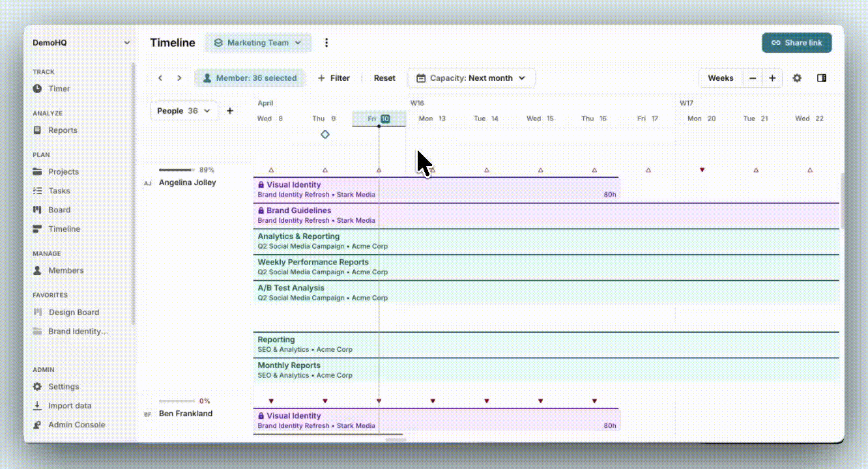Go to next period with right arrow
Screen dimensions: 868x469
coord(179,78)
